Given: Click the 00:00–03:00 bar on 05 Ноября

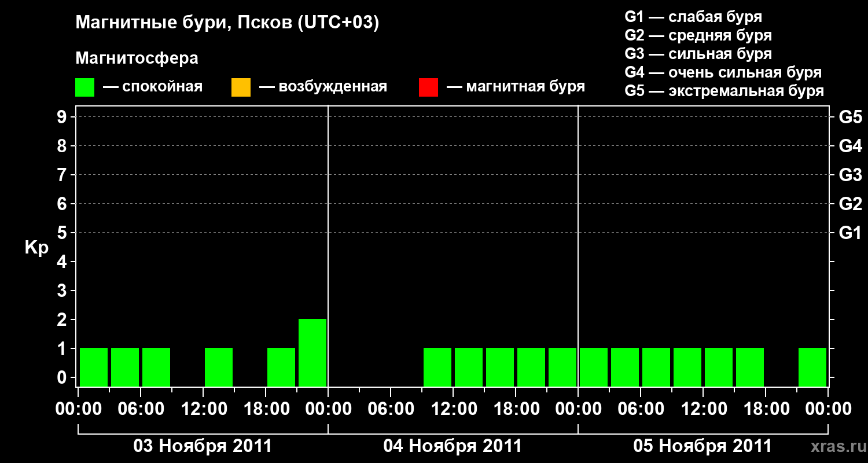Looking at the screenshot, I should [x=594, y=367].
